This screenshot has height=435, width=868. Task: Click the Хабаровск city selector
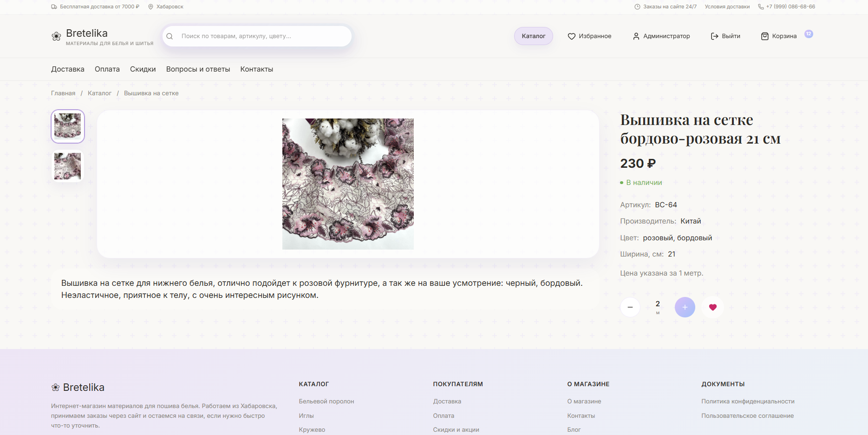pyautogui.click(x=166, y=7)
